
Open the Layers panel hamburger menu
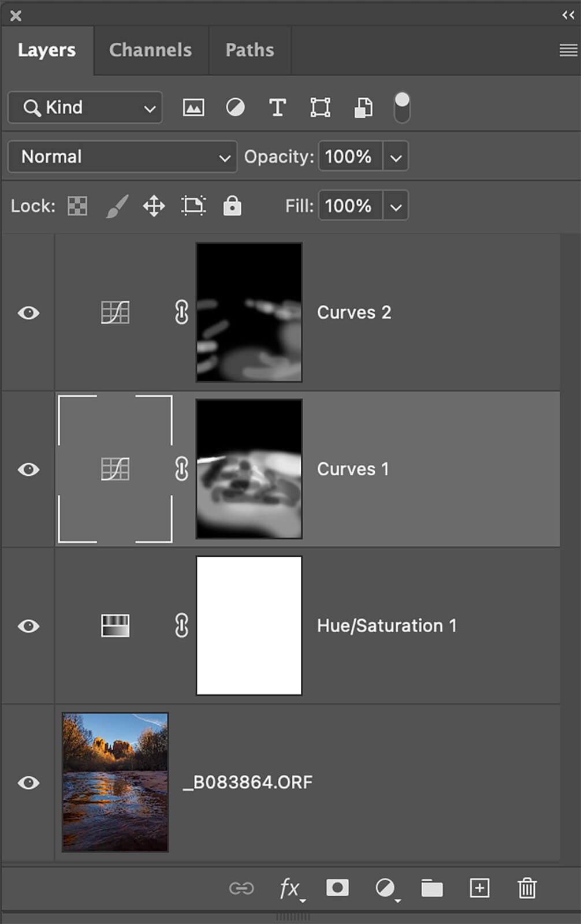pyautogui.click(x=568, y=50)
